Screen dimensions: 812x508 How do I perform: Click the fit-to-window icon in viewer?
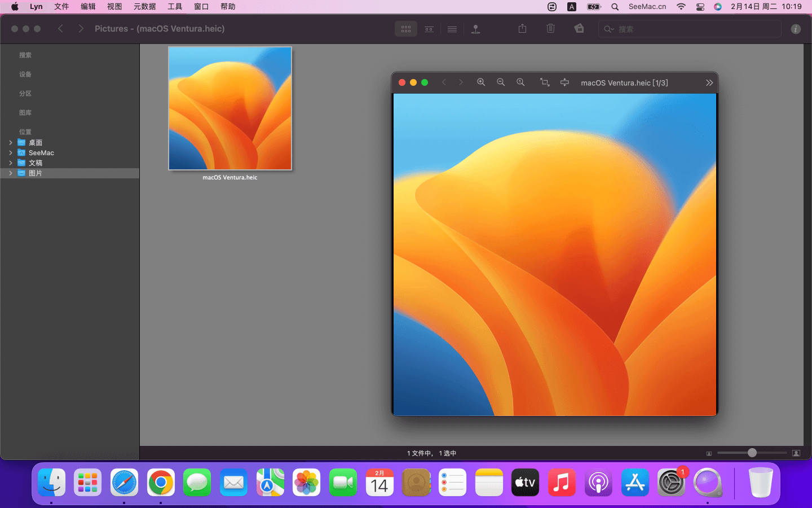(x=564, y=82)
